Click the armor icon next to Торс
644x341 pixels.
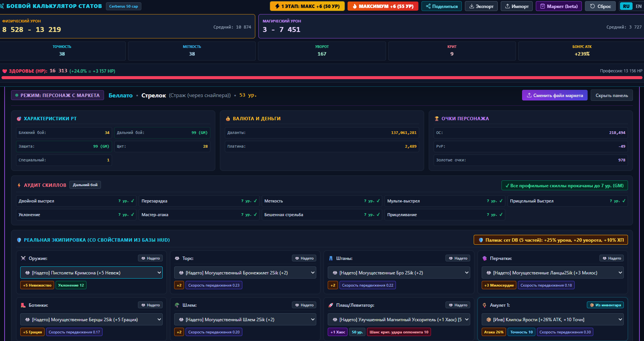pos(177,258)
